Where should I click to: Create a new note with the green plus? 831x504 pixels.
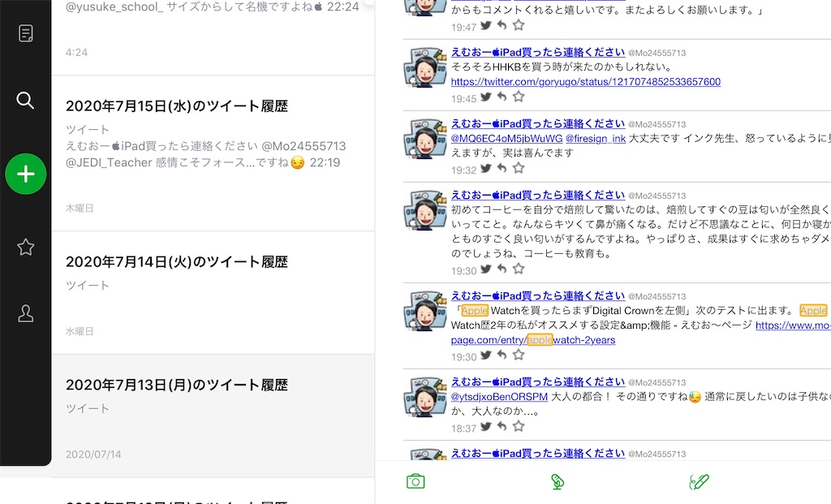[26, 174]
